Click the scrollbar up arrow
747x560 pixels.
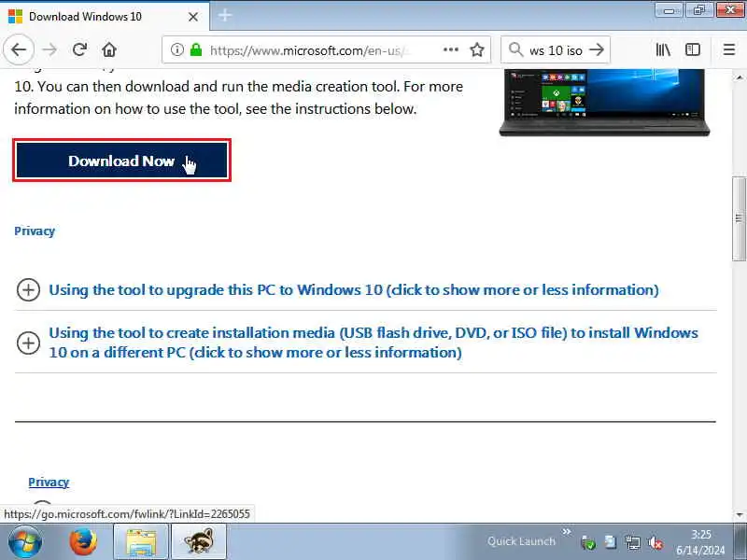pyautogui.click(x=739, y=77)
